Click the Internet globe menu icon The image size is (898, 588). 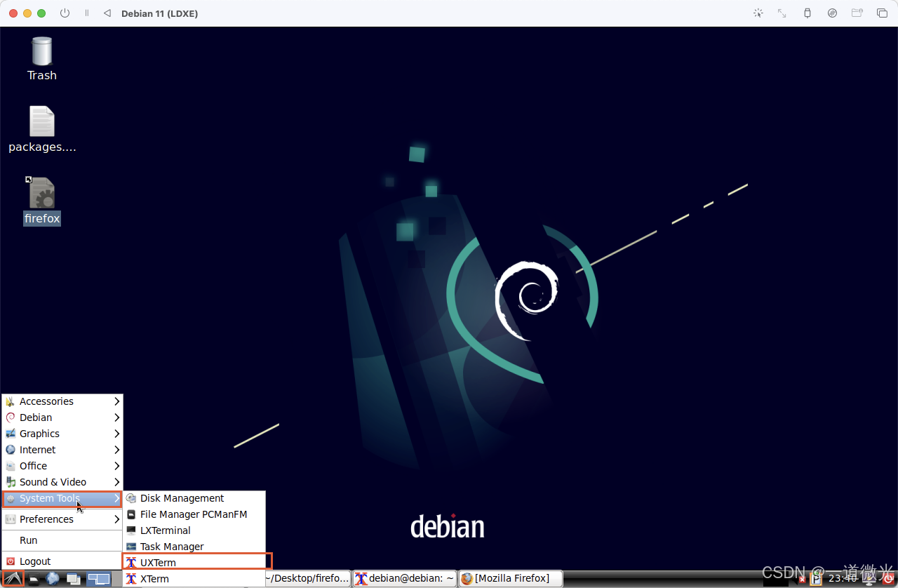pyautogui.click(x=11, y=450)
